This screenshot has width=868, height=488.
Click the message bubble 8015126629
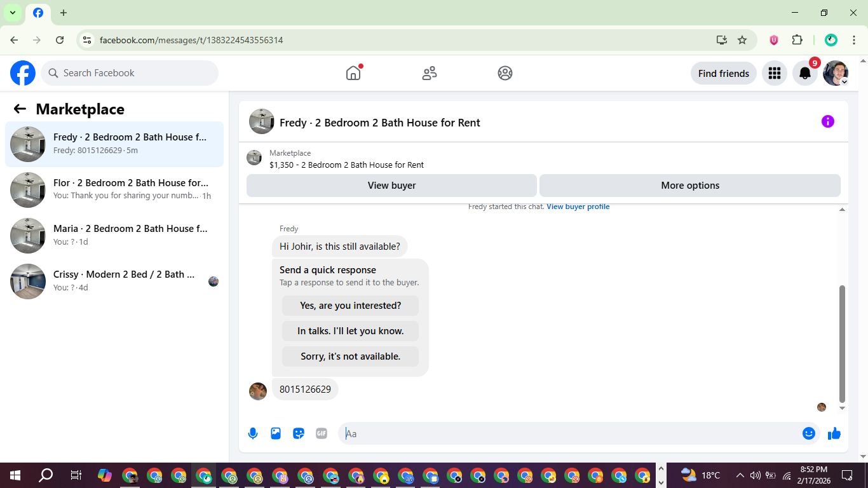305,390
